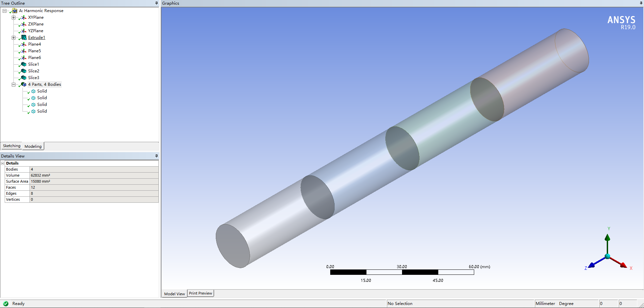Click the ZXPlane plane icon
This screenshot has width=644, height=308.
click(24, 24)
